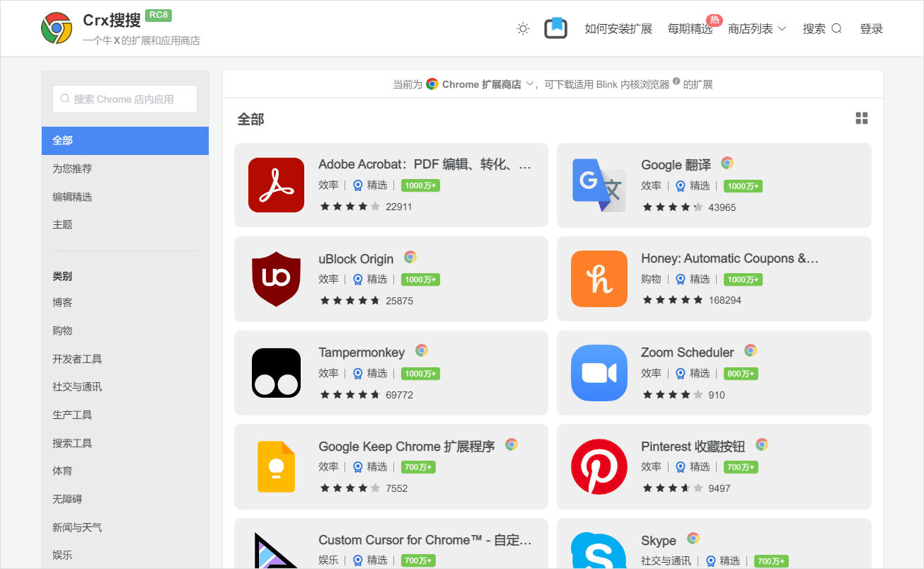Switch layout with the grid view icon
The width and height of the screenshot is (924, 569).
(x=862, y=118)
